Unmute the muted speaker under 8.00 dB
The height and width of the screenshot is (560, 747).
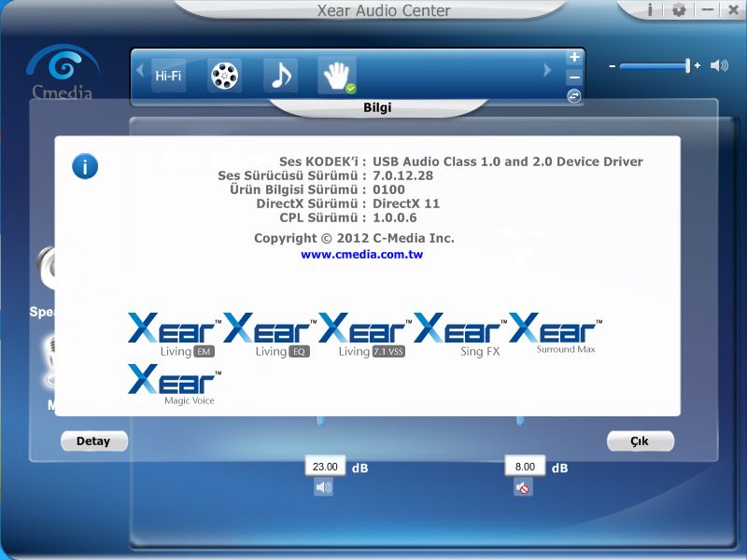pos(523,487)
